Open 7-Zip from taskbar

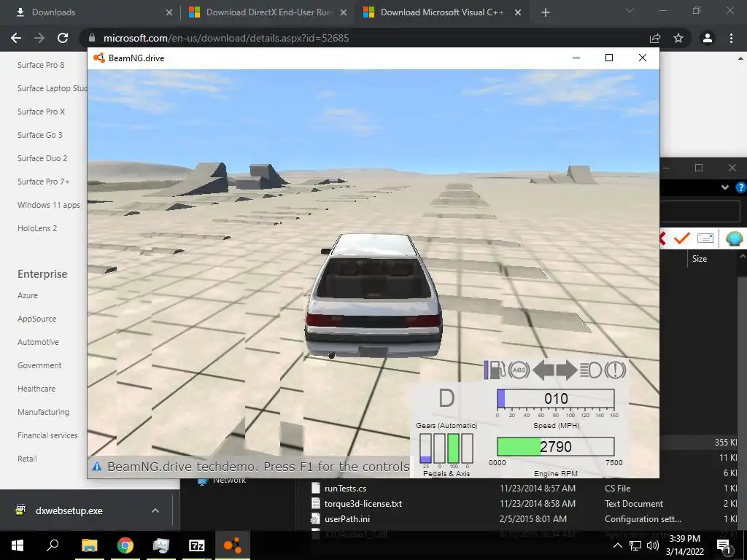coord(197,545)
